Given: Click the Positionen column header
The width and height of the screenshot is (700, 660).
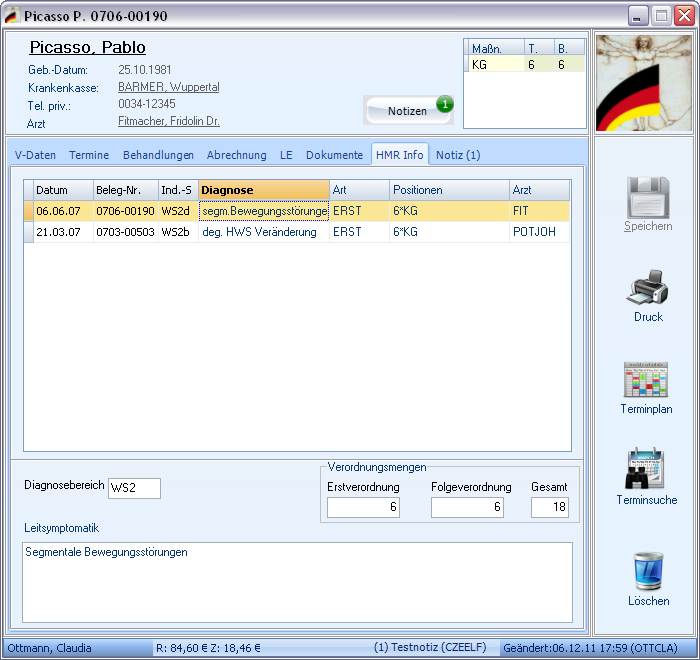Looking at the screenshot, I should (450, 190).
